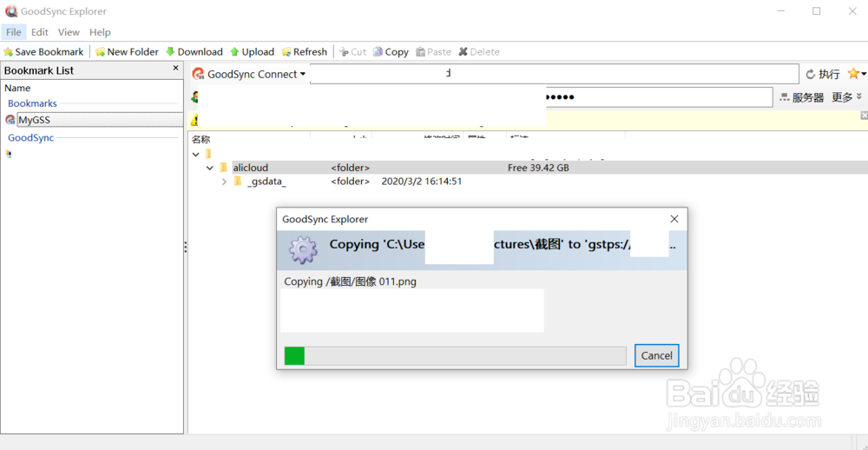
Task: Refresh the file listing
Action: [304, 51]
